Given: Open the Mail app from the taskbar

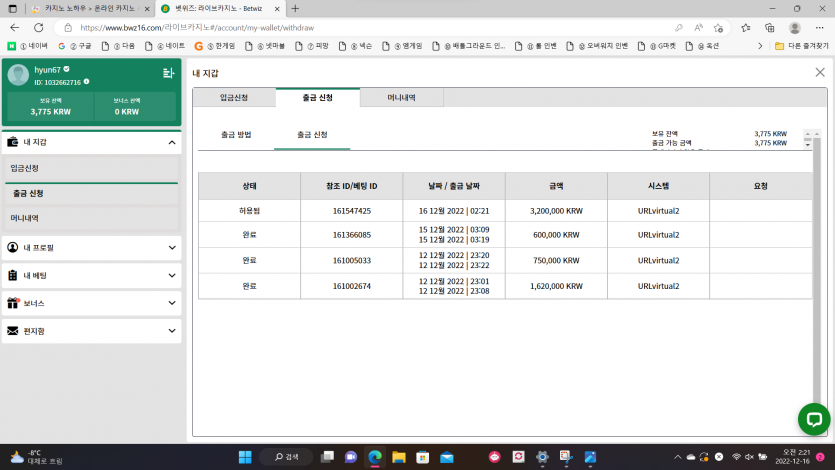Looking at the screenshot, I should [447, 457].
